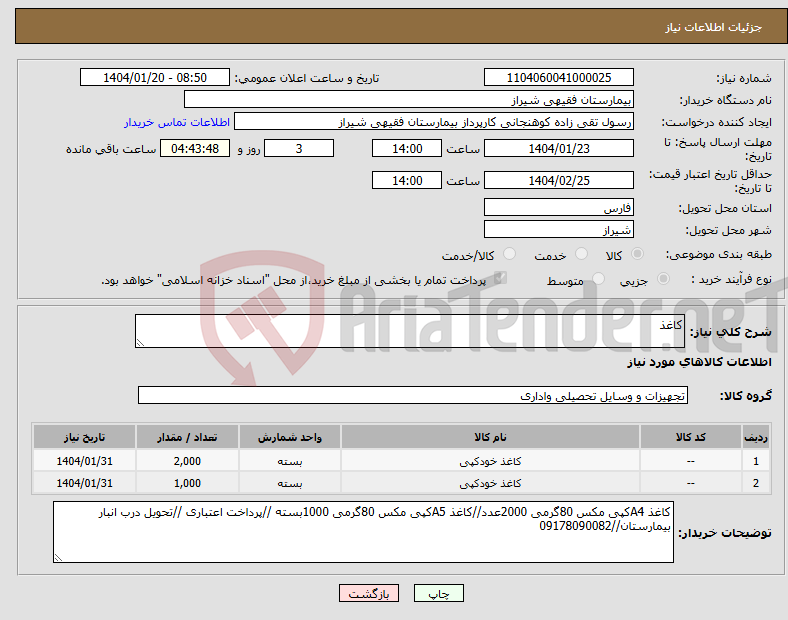Click the remaining days field showing 3
The height and width of the screenshot is (620, 788).
(x=299, y=148)
